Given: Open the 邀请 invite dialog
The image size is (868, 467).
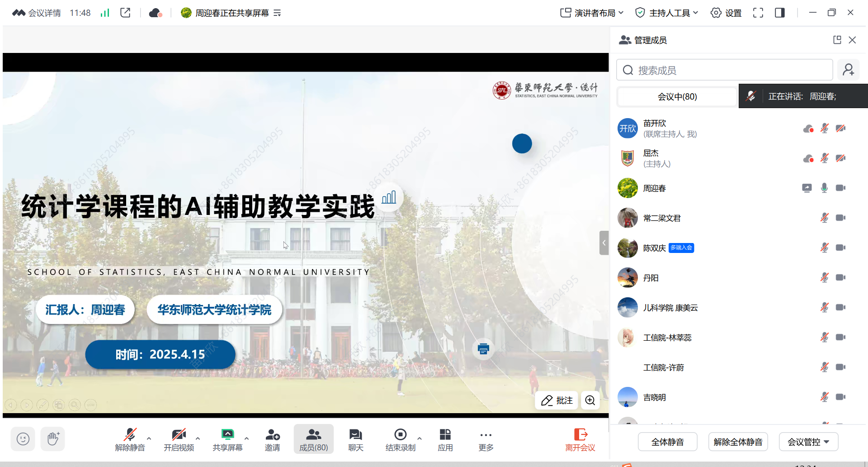Looking at the screenshot, I should 273,440.
